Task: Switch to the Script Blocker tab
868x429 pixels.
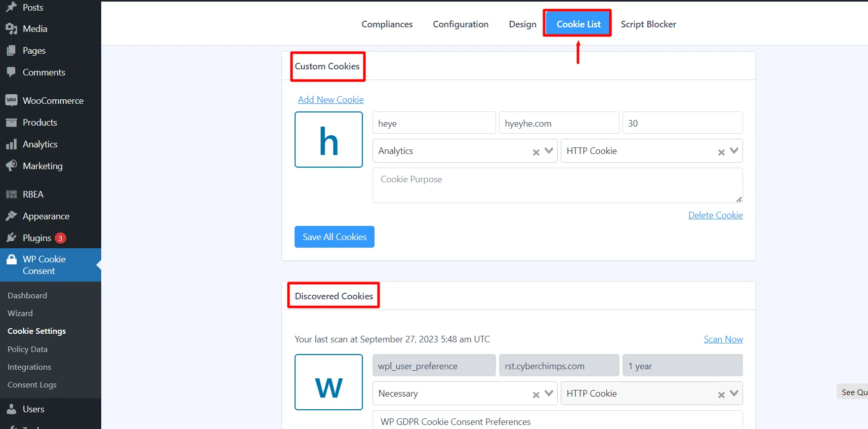Action: tap(648, 24)
